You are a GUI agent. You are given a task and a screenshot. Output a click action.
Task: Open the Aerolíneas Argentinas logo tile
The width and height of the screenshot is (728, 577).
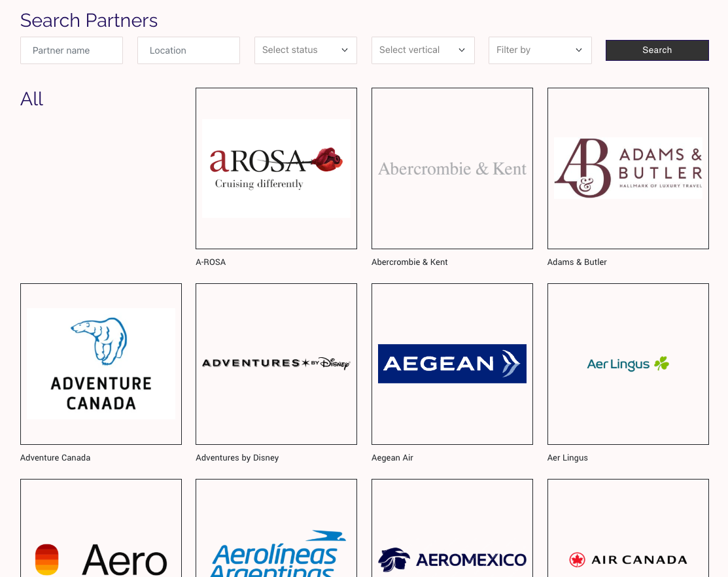click(x=276, y=530)
